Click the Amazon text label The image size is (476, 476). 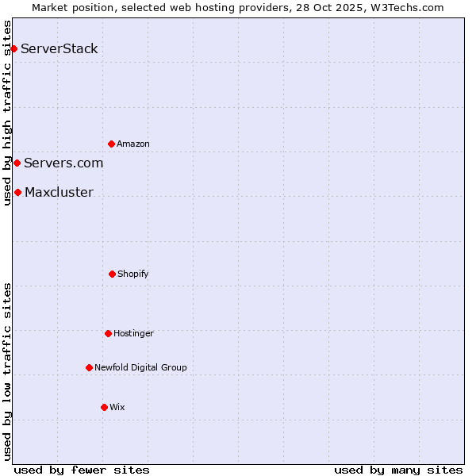[133, 144]
